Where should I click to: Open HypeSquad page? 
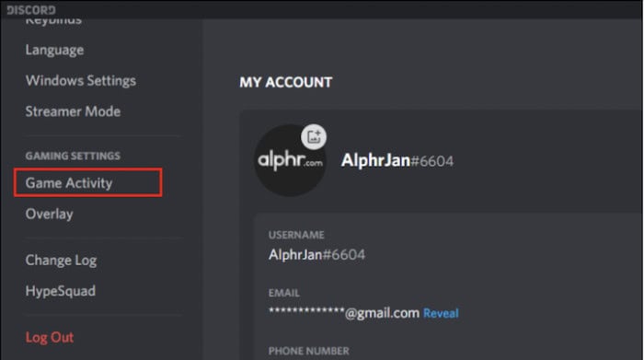(61, 291)
